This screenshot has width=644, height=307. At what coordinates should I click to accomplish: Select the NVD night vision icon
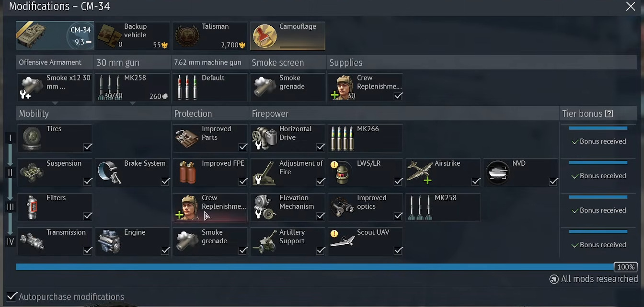click(x=498, y=172)
